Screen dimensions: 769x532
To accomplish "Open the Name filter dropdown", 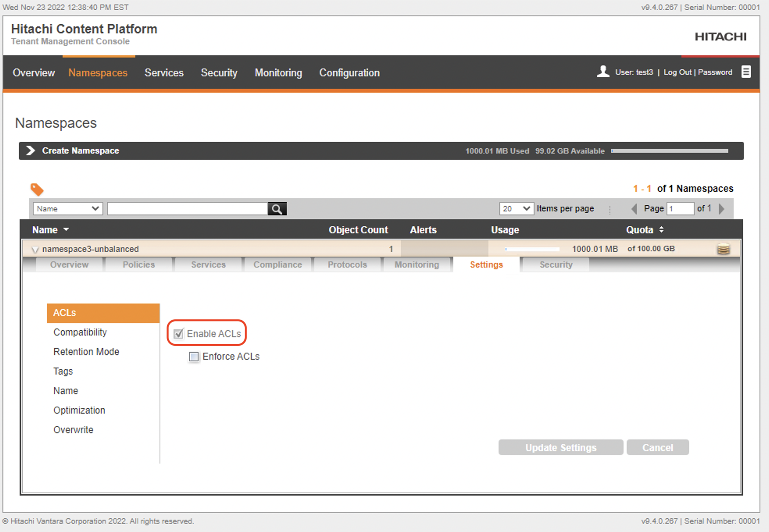I will tap(68, 209).
